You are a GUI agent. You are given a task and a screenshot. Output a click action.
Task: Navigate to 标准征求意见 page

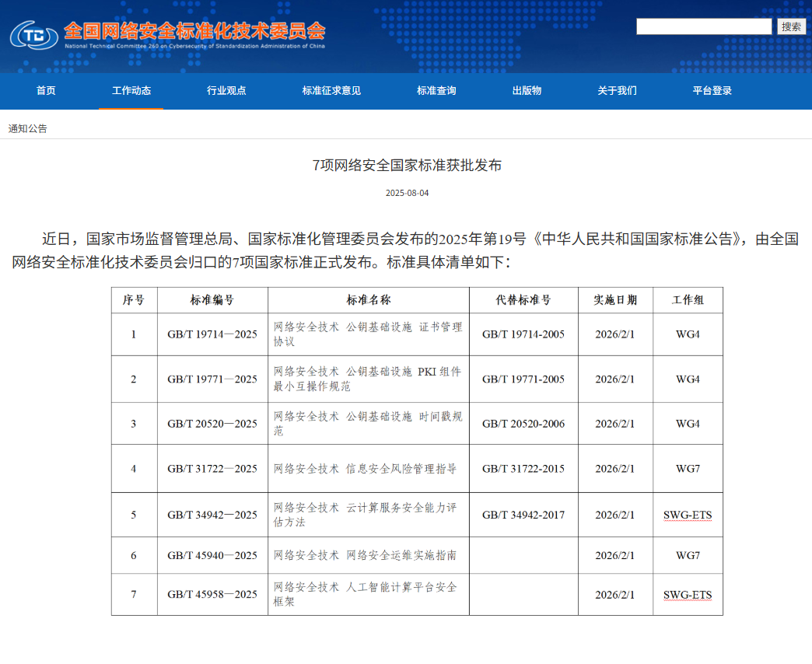(330, 90)
